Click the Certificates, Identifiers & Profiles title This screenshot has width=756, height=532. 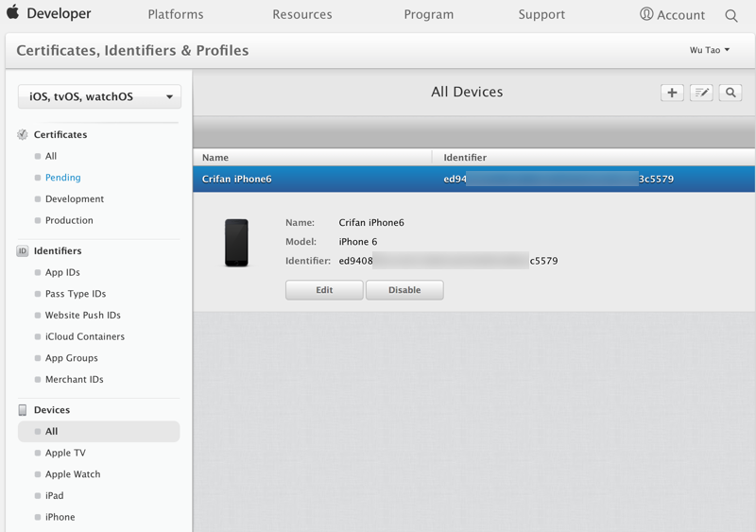(x=132, y=50)
